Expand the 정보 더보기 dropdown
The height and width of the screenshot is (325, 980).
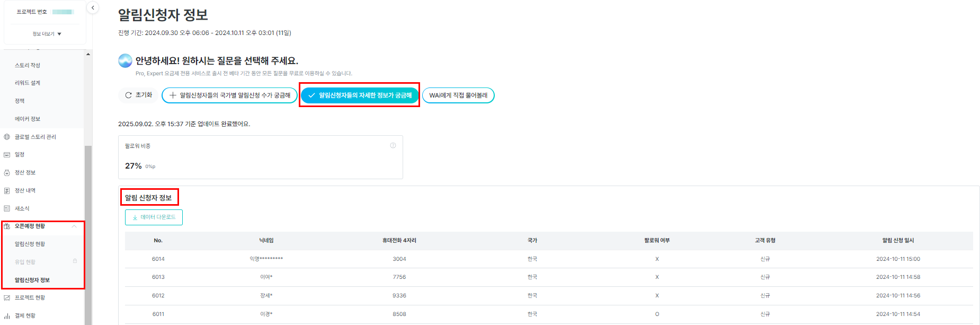coord(47,34)
